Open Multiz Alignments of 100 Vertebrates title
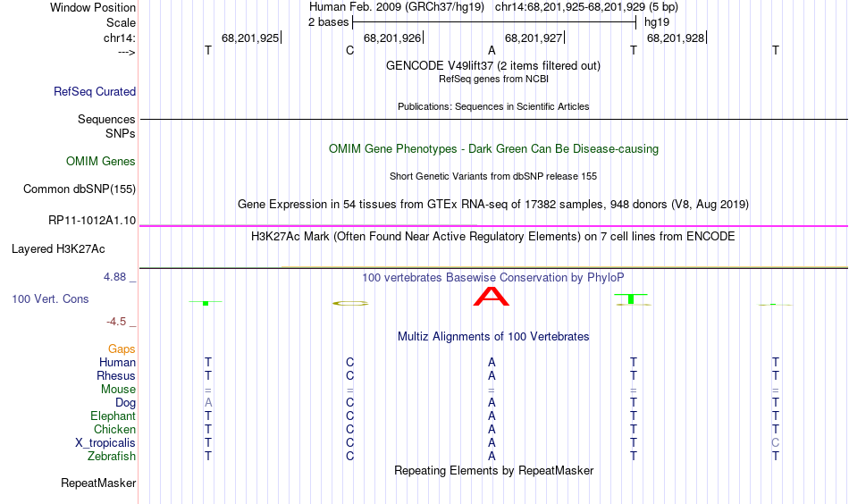The width and height of the screenshot is (849, 504). coord(493,337)
